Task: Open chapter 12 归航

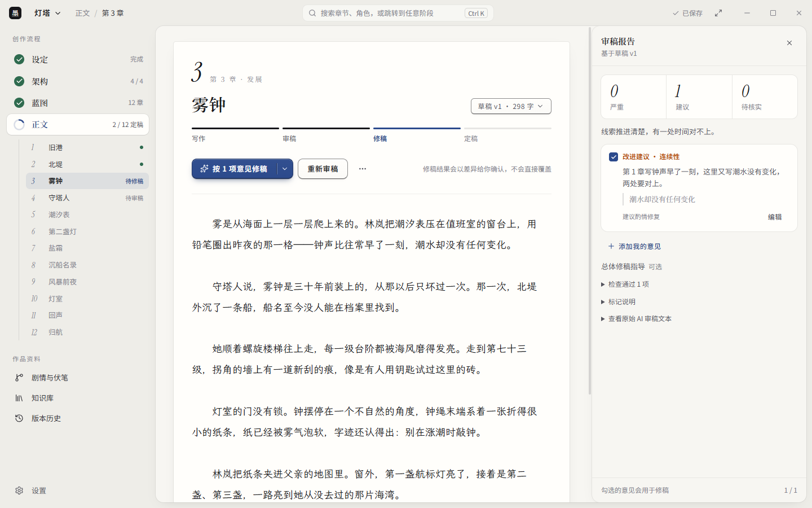Action: tap(87, 332)
